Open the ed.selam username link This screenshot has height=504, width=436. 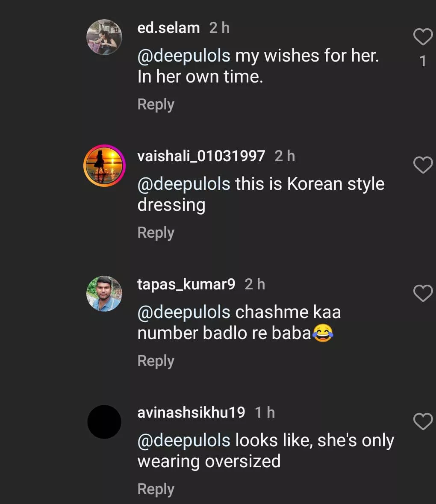coord(168,28)
